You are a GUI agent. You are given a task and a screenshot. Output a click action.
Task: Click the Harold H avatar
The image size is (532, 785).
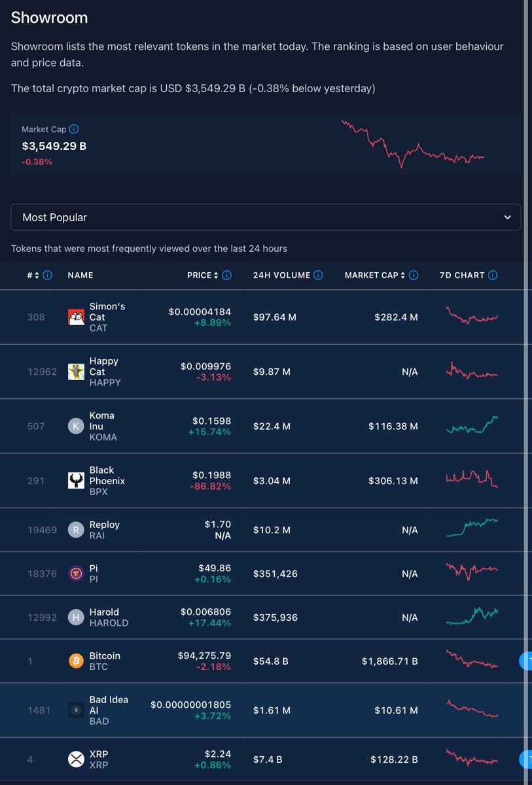(77, 618)
